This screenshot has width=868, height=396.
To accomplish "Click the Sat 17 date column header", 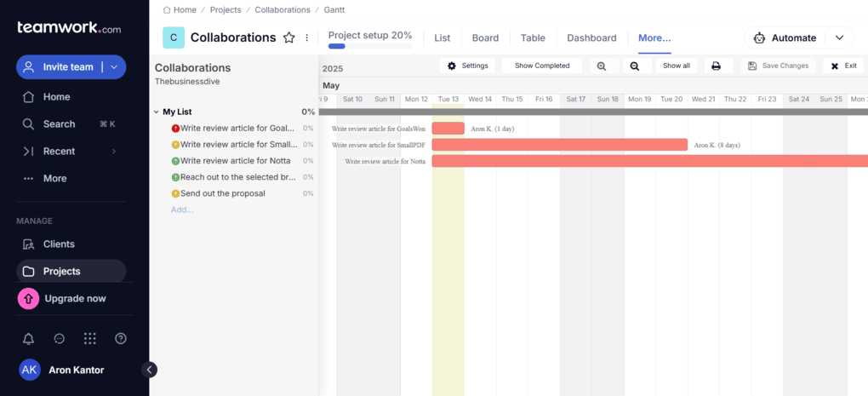I will pos(576,100).
